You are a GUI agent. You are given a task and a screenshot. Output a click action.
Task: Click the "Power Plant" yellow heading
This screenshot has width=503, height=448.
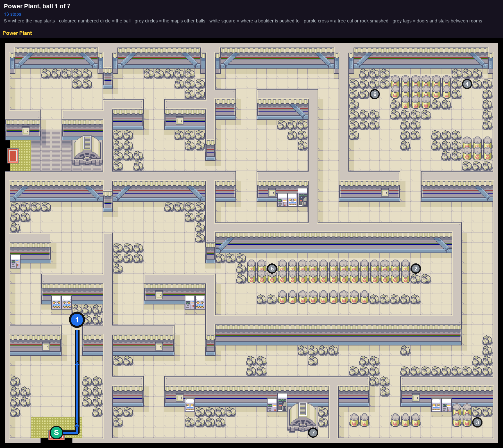[17, 33]
